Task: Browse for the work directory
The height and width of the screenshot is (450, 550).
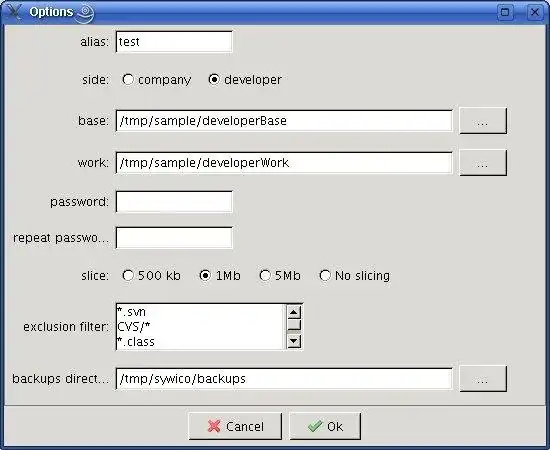Action: tap(483, 163)
